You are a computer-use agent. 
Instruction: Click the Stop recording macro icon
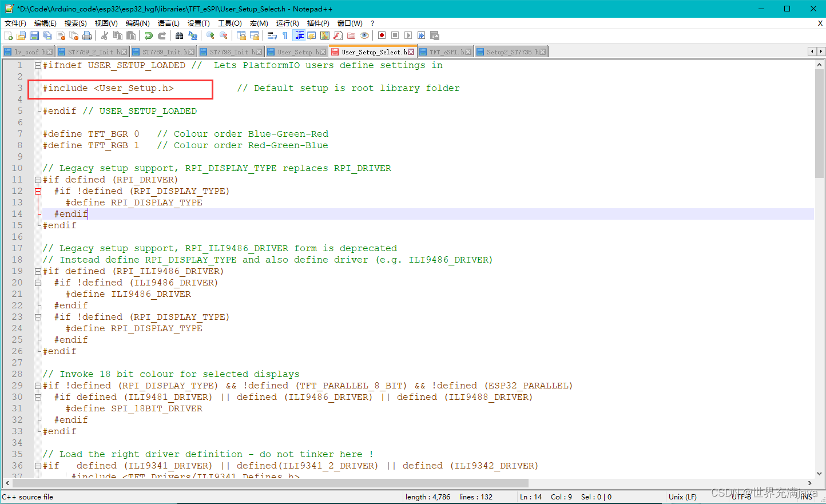(395, 35)
